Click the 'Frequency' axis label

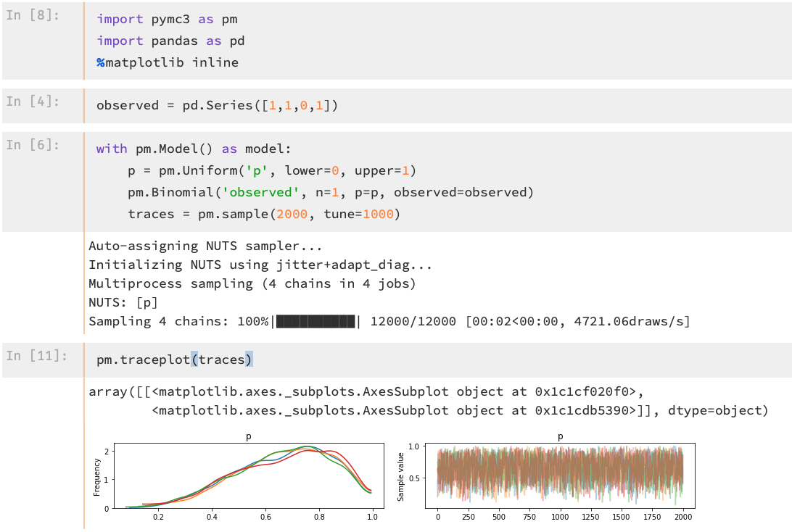point(97,477)
